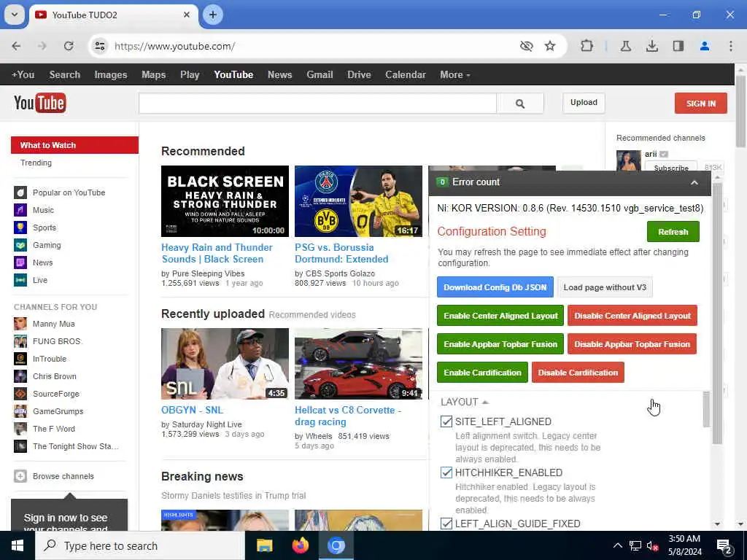747x560 pixels.
Task: Collapse the LAYOUT section
Action: coord(465,402)
